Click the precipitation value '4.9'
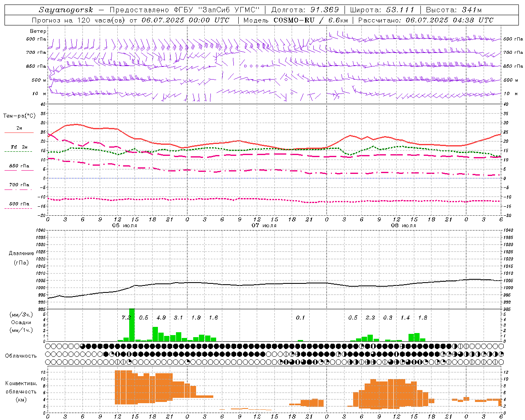Viewport: 525px width, 420px height. tap(161, 317)
